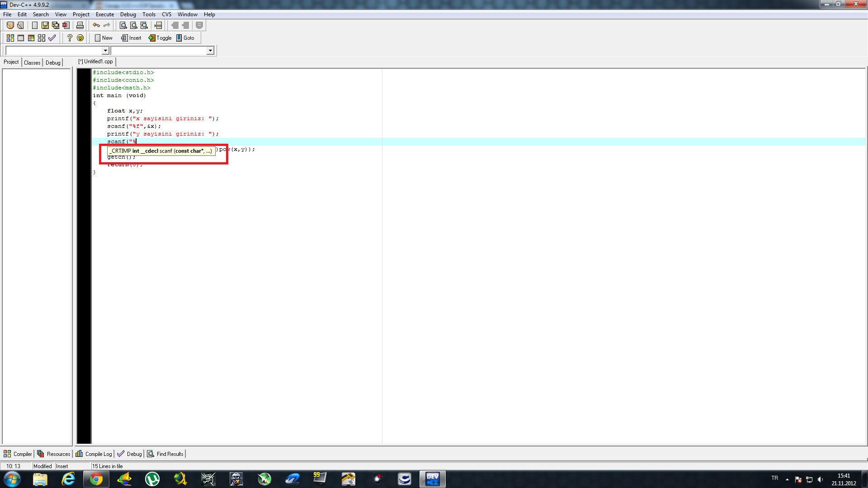
Task: Click the Insert toolbar button
Action: 131,38
